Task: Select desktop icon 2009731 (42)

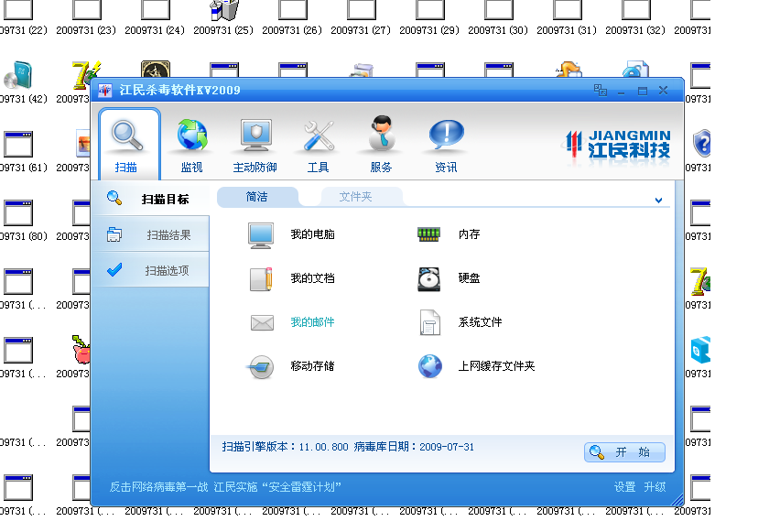Action: coord(17,81)
